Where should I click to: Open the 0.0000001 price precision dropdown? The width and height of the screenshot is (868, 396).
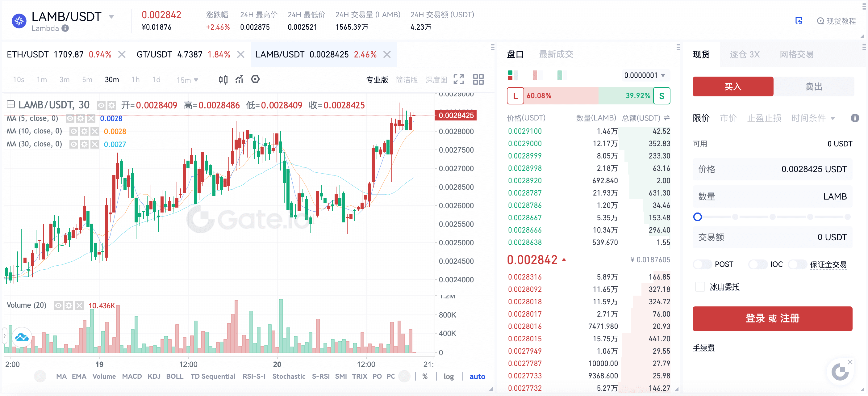point(645,75)
